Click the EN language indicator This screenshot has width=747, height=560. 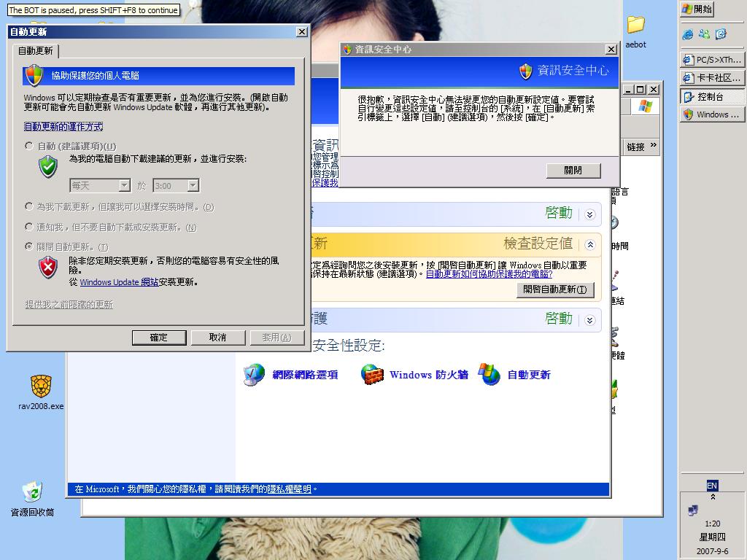(712, 485)
